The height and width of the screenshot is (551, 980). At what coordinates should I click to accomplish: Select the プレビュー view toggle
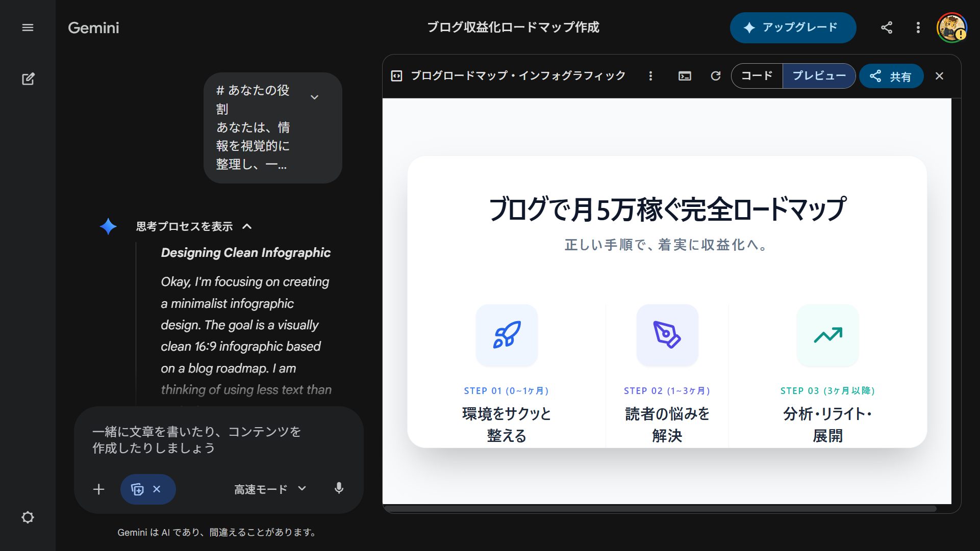(x=819, y=75)
